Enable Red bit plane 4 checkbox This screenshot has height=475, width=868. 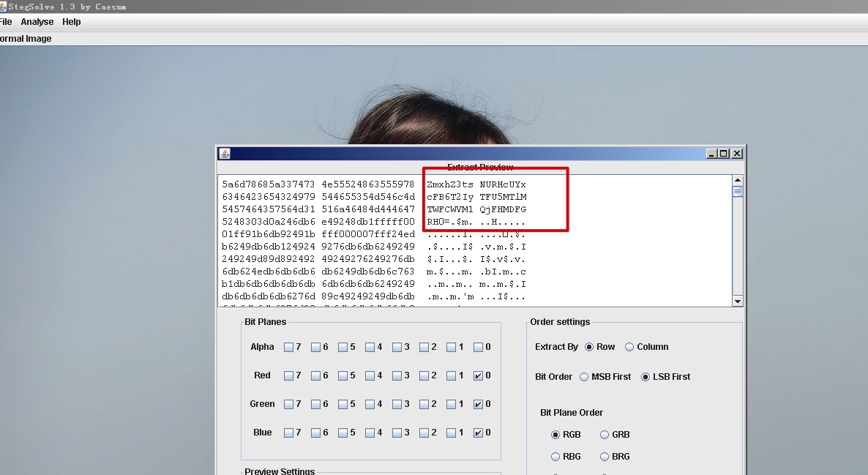pyautogui.click(x=370, y=376)
